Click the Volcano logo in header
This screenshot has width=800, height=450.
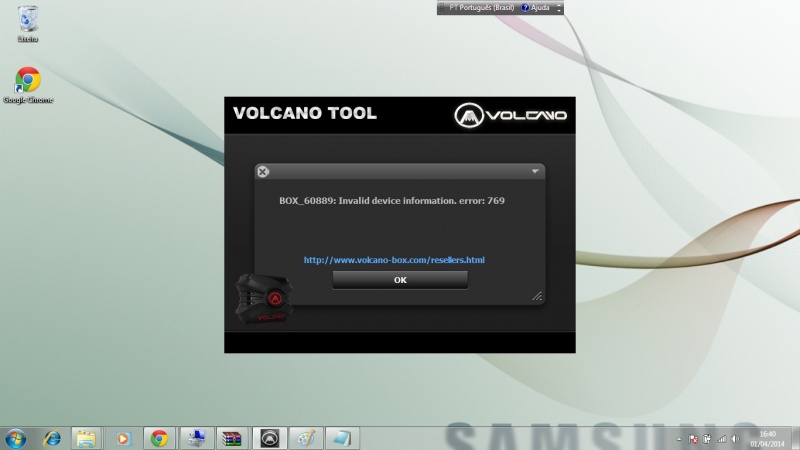510,115
